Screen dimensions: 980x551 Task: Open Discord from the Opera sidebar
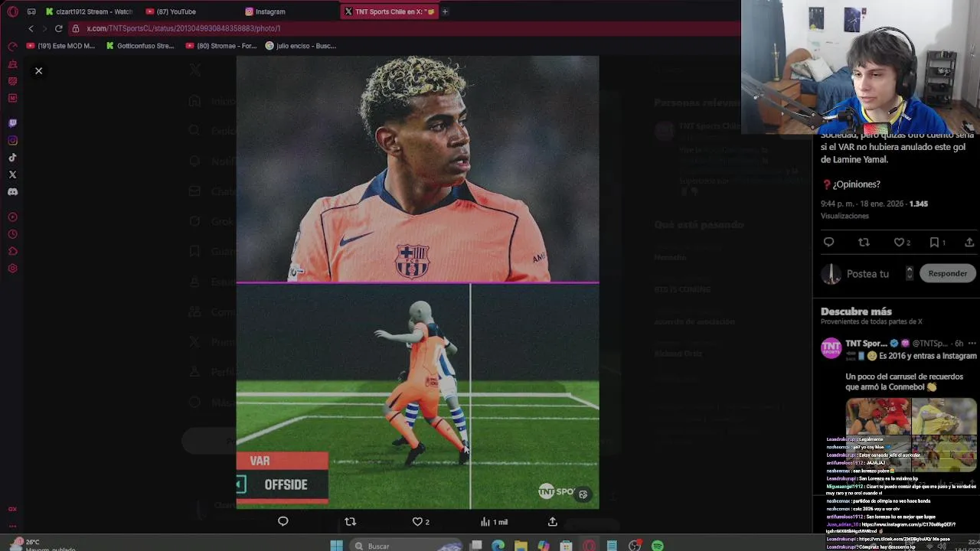12,192
